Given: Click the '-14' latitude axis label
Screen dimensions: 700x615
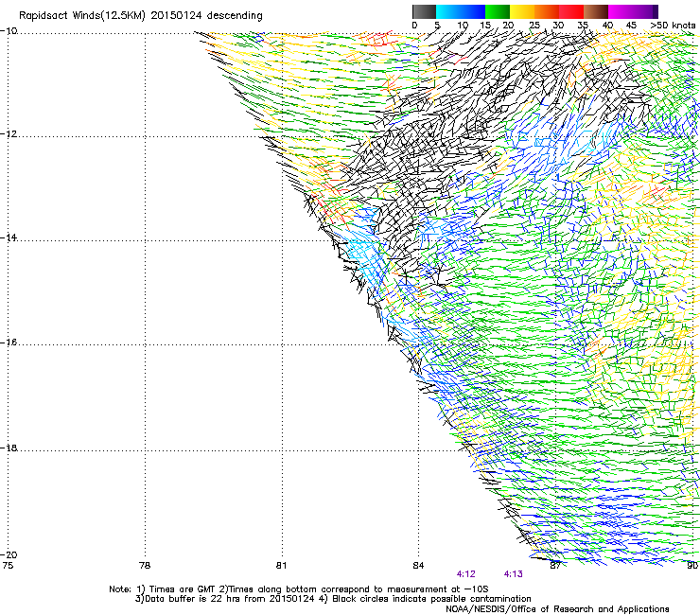Looking at the screenshot, I should tap(9, 237).
